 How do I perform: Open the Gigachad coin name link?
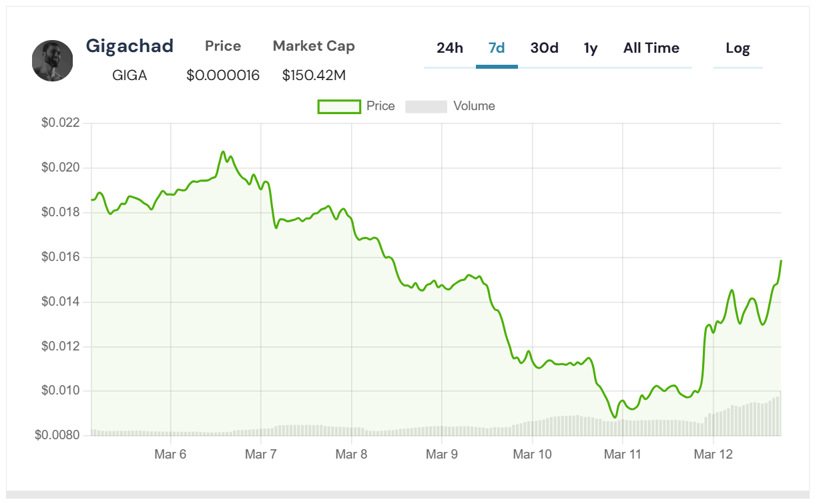point(129,46)
